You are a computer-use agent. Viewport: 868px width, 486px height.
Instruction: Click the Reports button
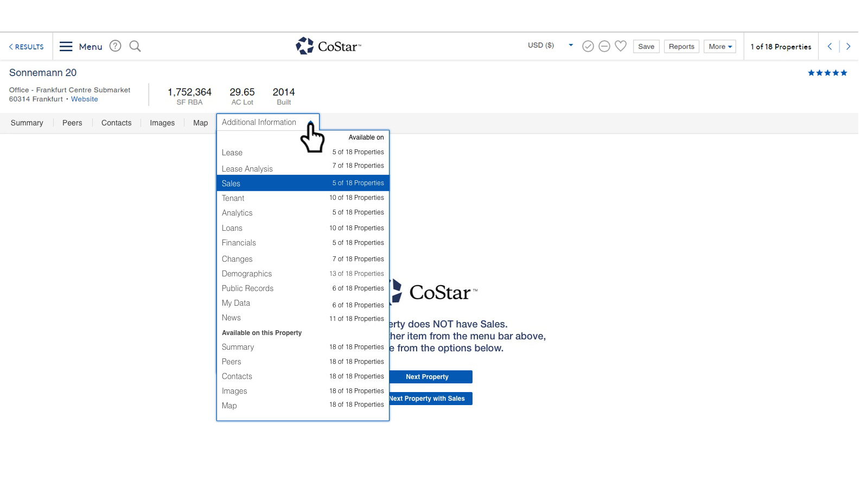(681, 47)
